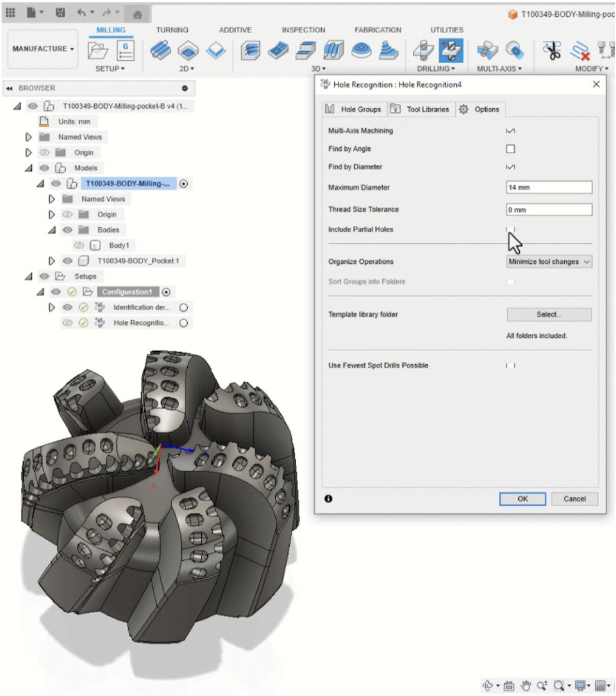This screenshot has width=616, height=696.
Task: Open the Orbit navigation tool
Action: (488, 686)
